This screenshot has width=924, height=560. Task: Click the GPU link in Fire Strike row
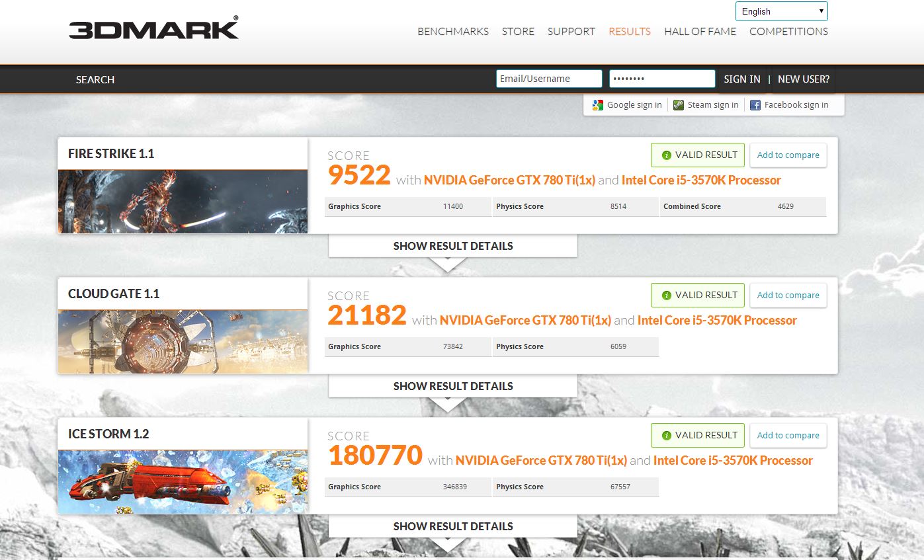pyautogui.click(x=509, y=180)
